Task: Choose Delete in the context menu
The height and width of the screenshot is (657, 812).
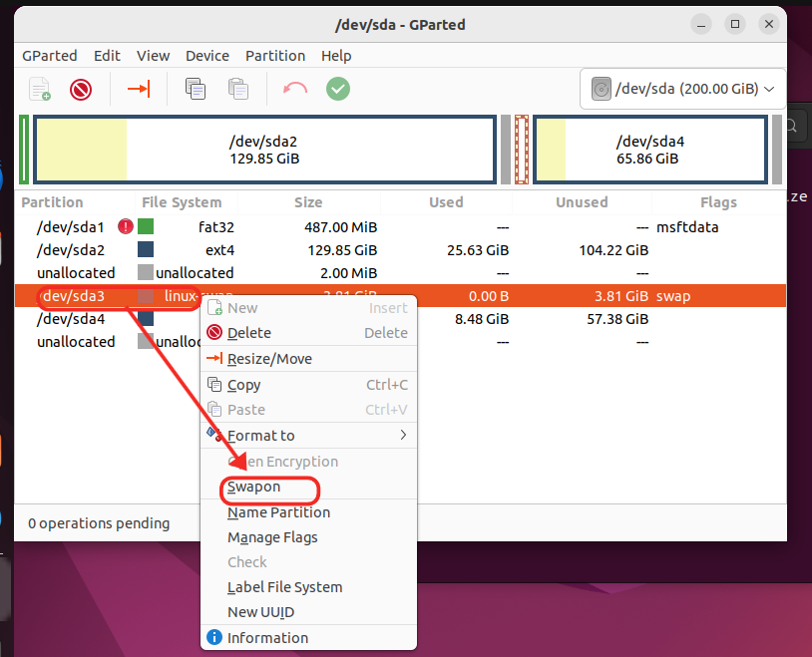Action: click(x=308, y=333)
